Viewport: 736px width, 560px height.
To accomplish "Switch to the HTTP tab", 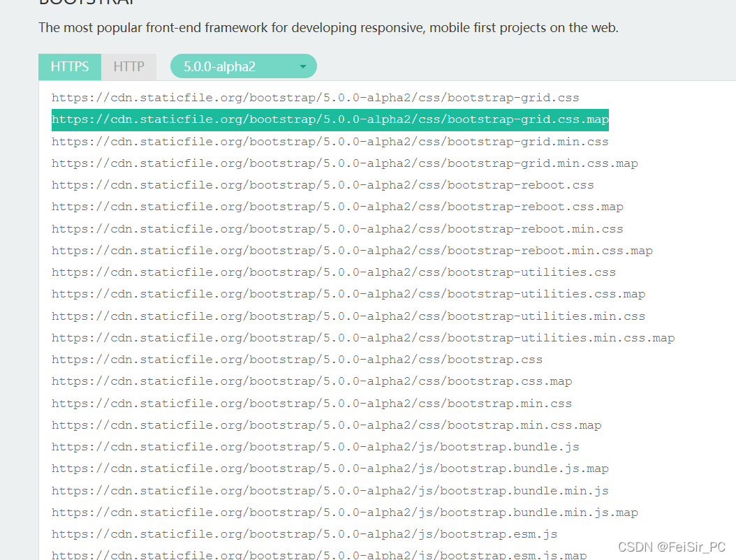I will (x=128, y=66).
